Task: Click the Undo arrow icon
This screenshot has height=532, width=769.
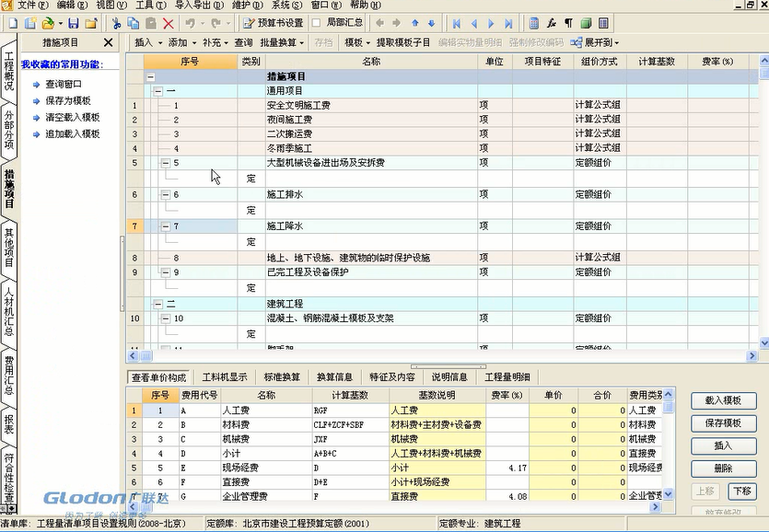Action: tap(190, 23)
